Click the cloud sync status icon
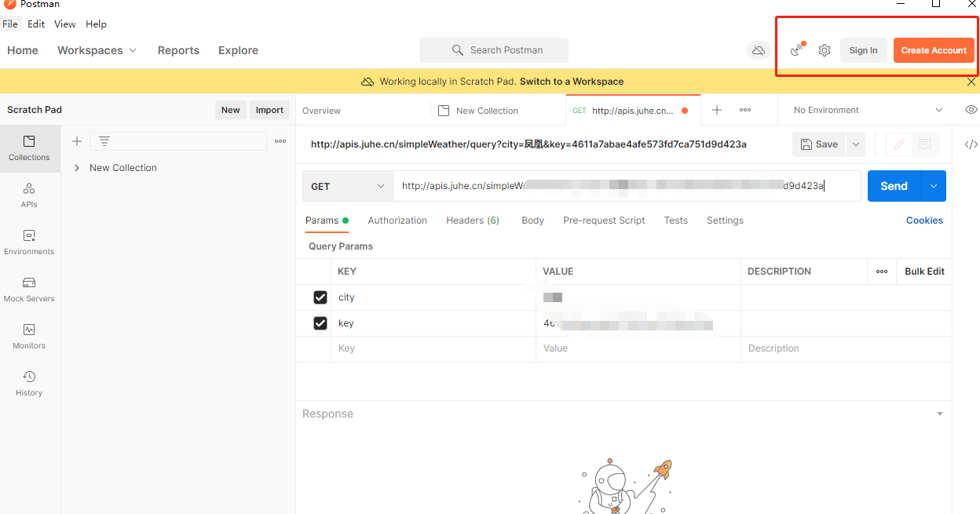Screen dimensions: 980x514 pos(759,50)
